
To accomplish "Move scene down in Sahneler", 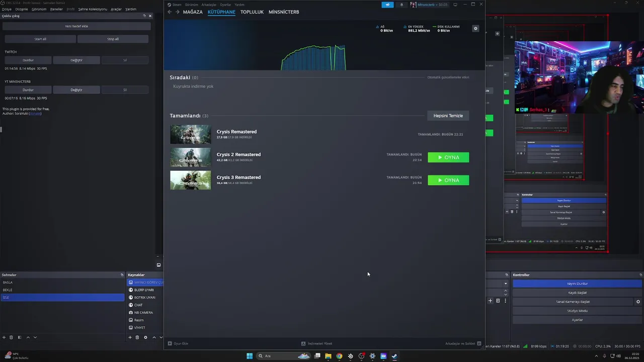I will click(35, 337).
